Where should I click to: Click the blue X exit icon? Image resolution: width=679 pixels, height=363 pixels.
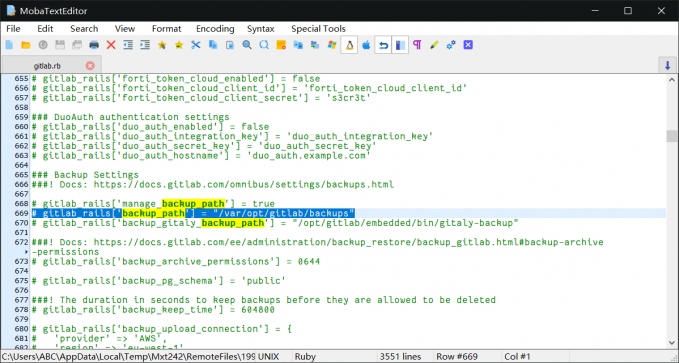468,45
